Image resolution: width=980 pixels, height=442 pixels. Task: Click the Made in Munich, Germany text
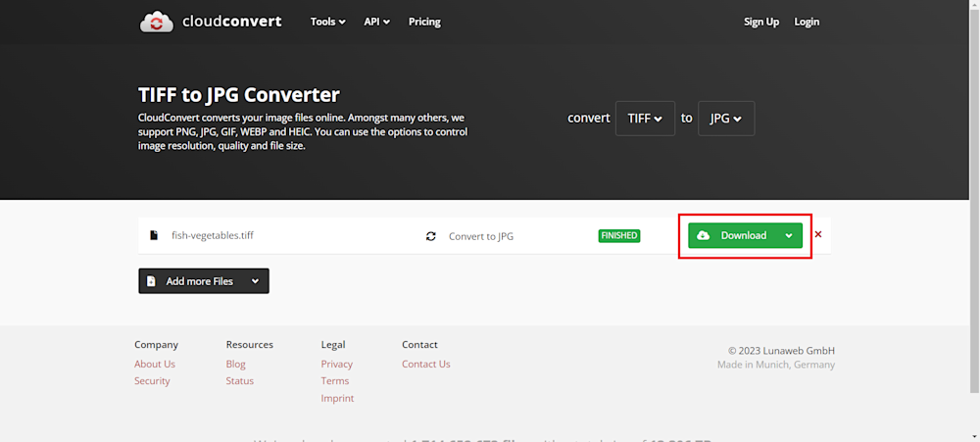click(x=775, y=365)
